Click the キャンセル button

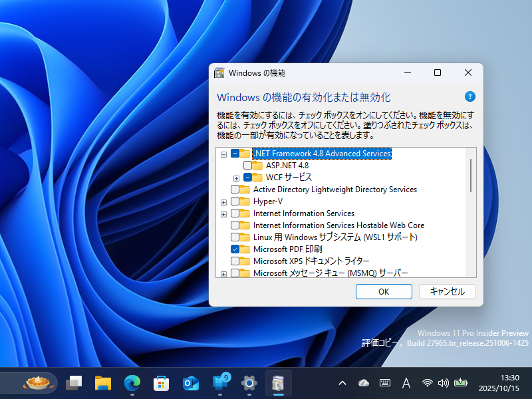[x=446, y=291]
